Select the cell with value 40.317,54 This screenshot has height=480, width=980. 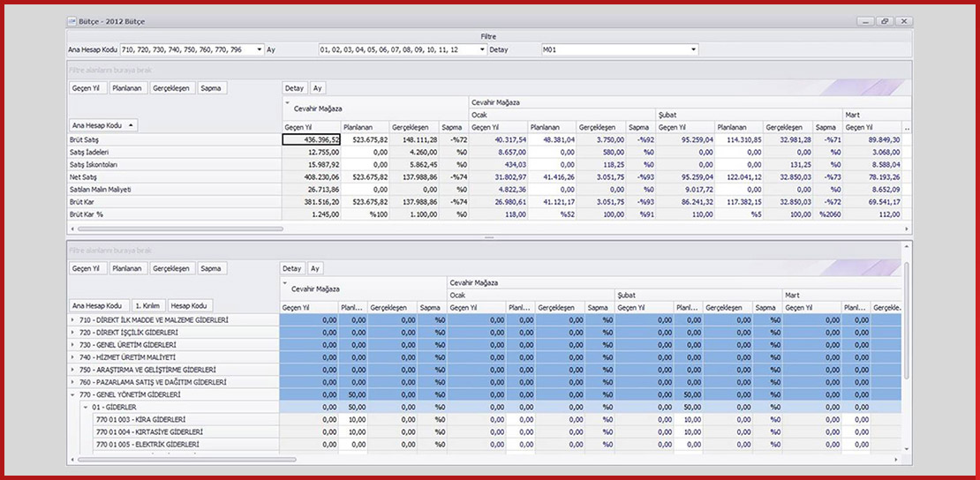click(x=499, y=140)
